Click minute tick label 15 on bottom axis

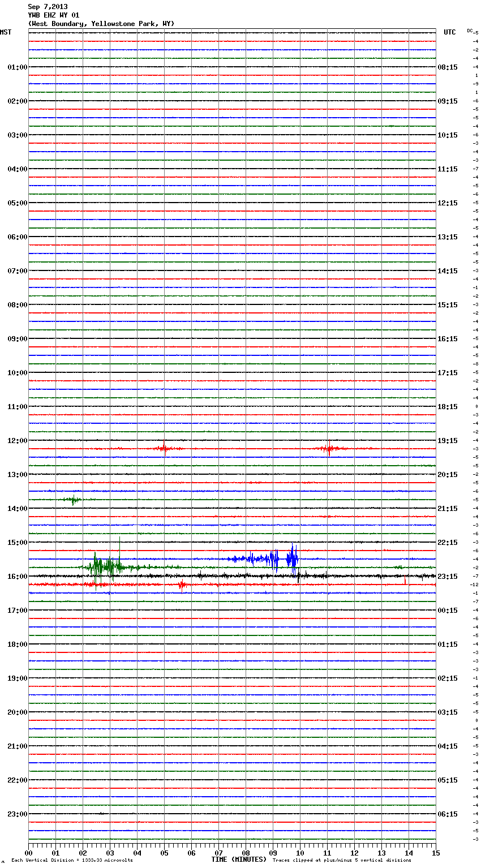436,853
